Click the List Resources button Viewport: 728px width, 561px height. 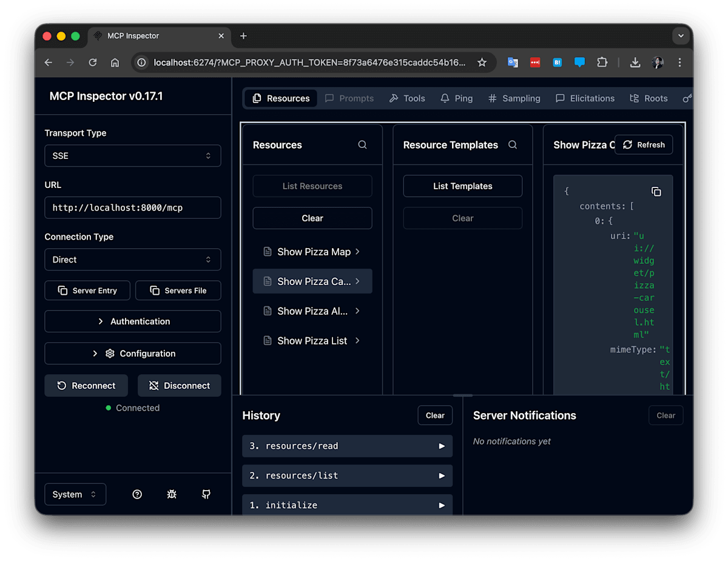pos(312,186)
